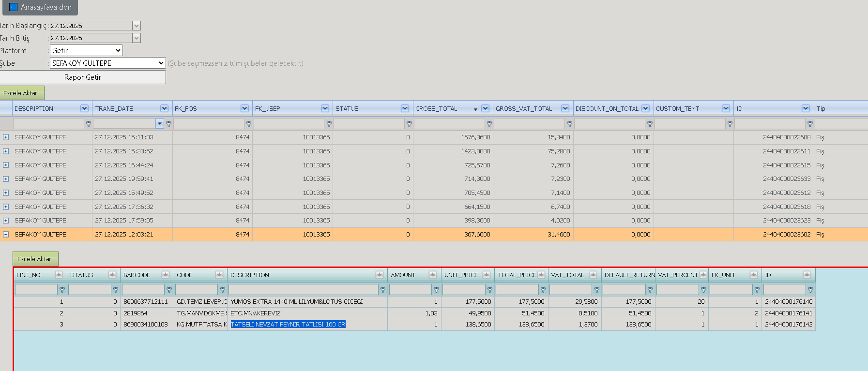Screen dimensions: 868x371
Task: Expand the row dated 27.12.2025 15:11:03
Action: [6, 137]
